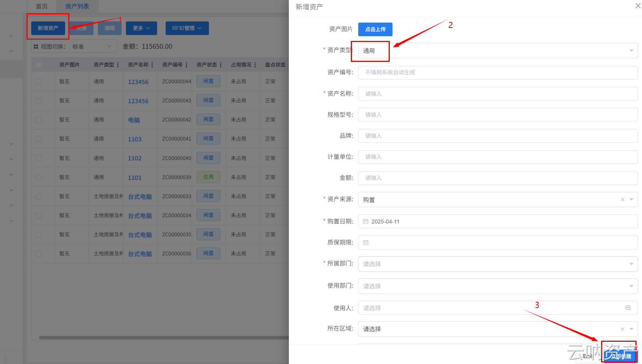Open 台式电脑 link in ZC00000033 row
This screenshot has width=642, height=364.
pyautogui.click(x=140, y=197)
